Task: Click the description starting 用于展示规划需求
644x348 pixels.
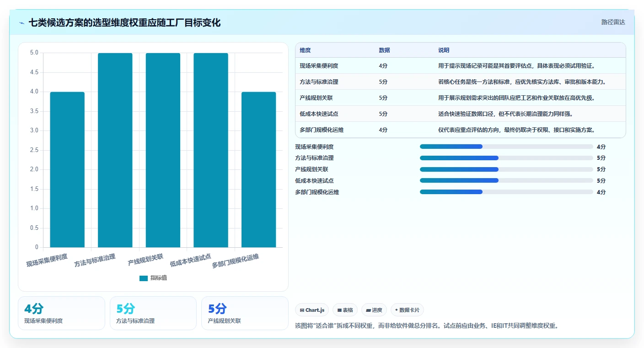Action: coord(516,98)
